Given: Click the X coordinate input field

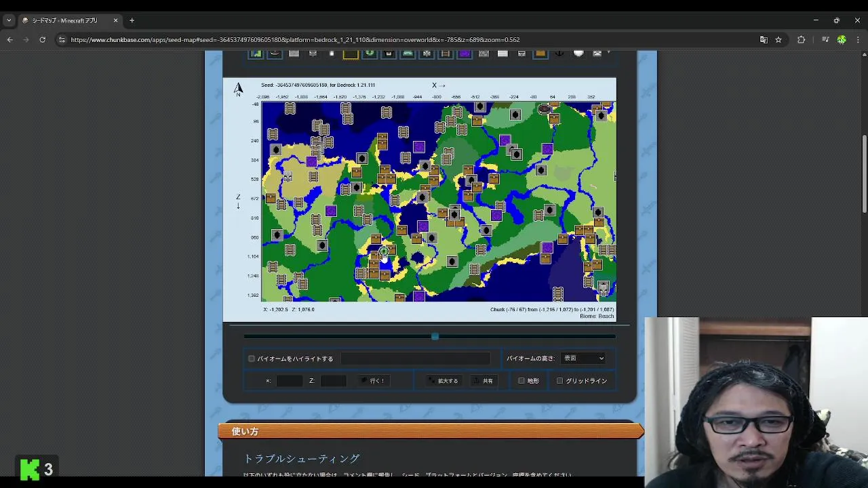Looking at the screenshot, I should pyautogui.click(x=290, y=381).
